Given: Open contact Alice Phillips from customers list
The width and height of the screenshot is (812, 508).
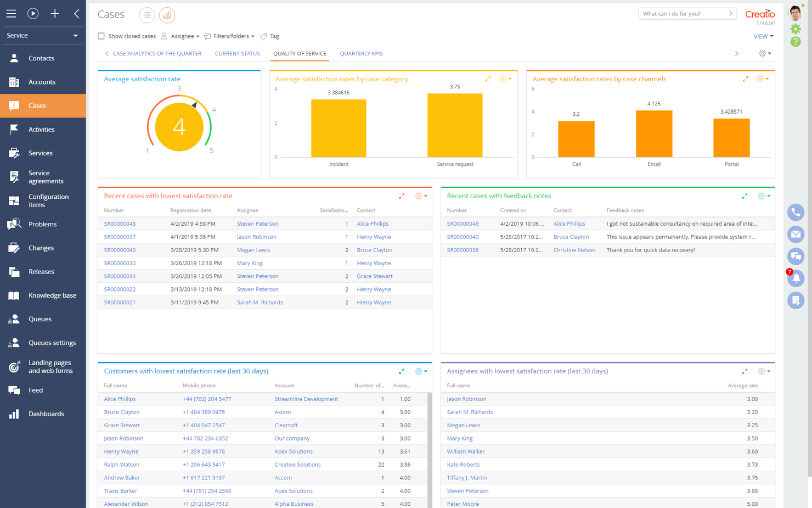Looking at the screenshot, I should click(120, 398).
